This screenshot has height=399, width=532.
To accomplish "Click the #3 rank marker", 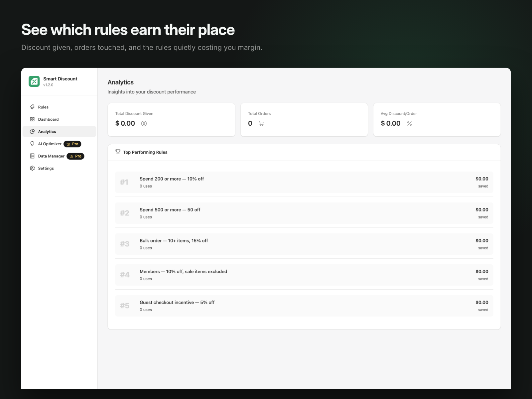I will [x=125, y=244].
